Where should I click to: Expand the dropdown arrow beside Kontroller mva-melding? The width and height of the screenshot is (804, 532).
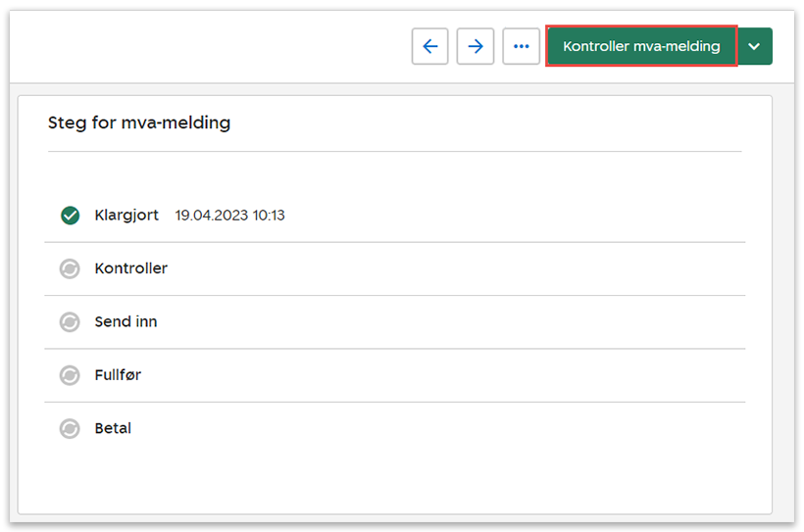754,46
